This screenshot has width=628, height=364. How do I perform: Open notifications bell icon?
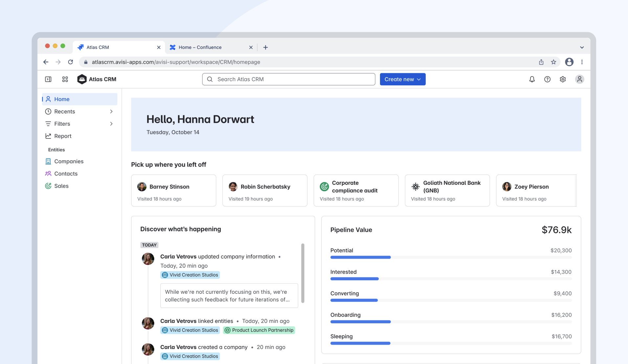532,79
